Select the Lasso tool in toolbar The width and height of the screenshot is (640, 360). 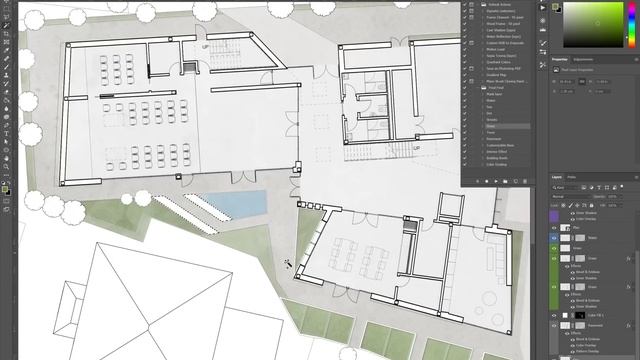pos(6,17)
